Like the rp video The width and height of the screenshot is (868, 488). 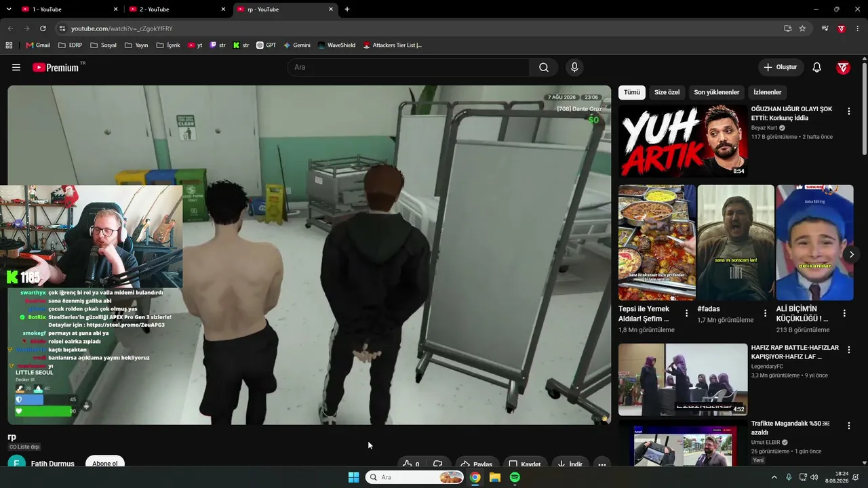[x=411, y=464]
